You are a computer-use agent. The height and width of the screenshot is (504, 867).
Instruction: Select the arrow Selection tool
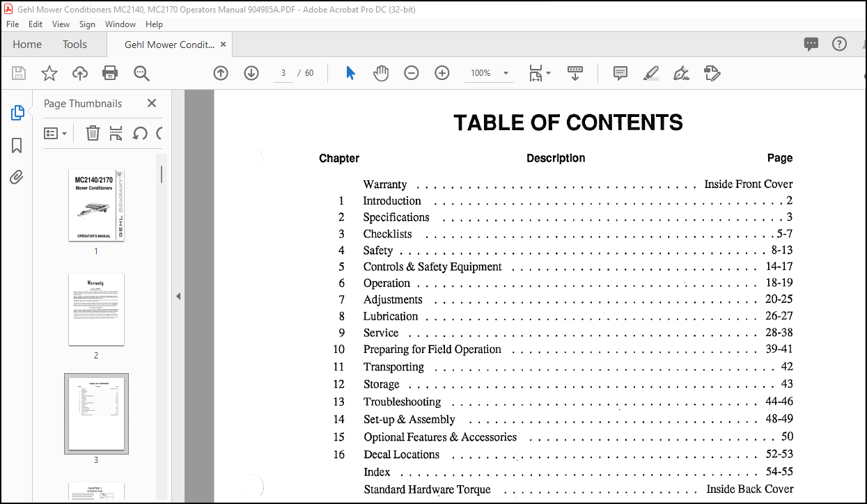350,73
